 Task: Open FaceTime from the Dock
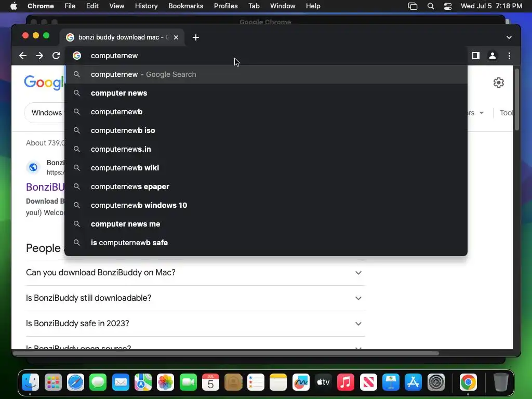pos(188,382)
